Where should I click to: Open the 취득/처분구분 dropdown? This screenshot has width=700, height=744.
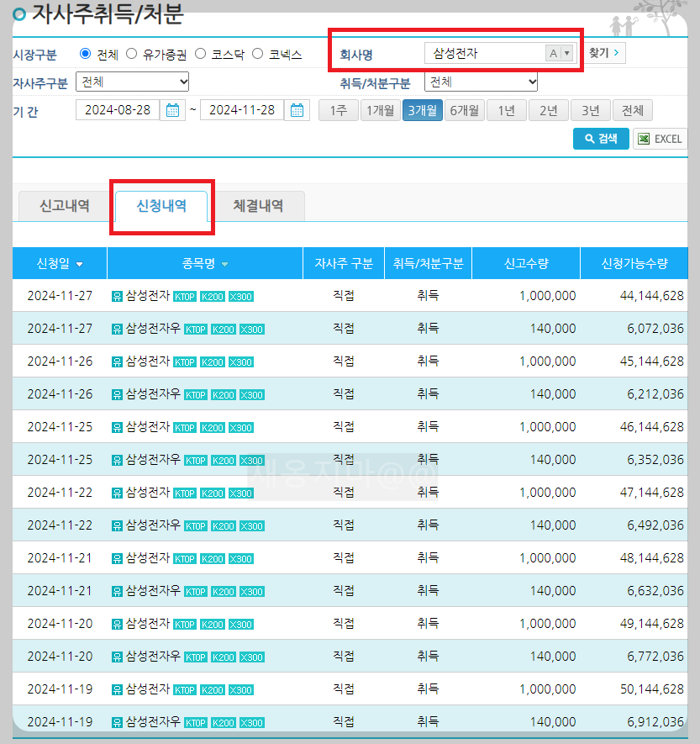pos(481,82)
